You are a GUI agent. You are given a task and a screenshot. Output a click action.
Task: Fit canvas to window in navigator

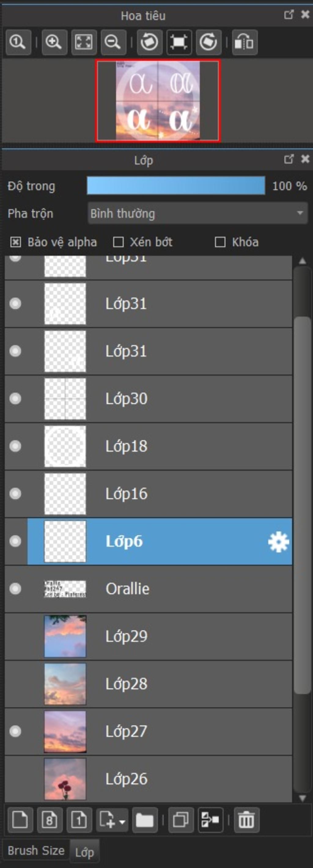[x=84, y=42]
